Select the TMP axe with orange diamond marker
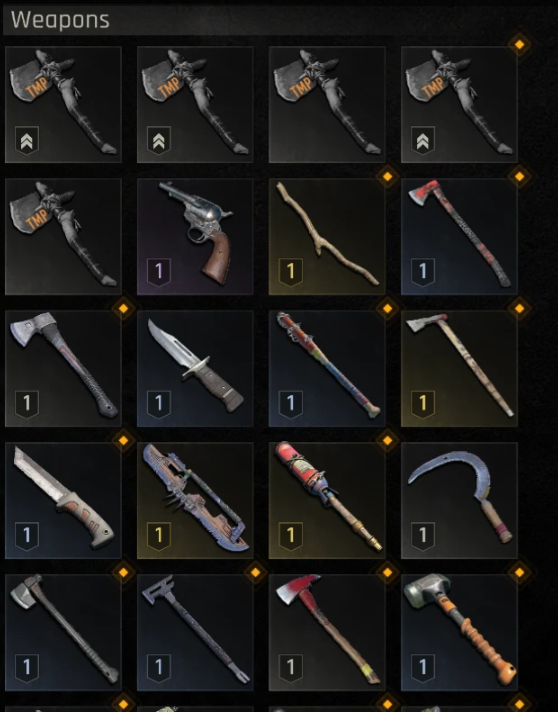 click(459, 104)
